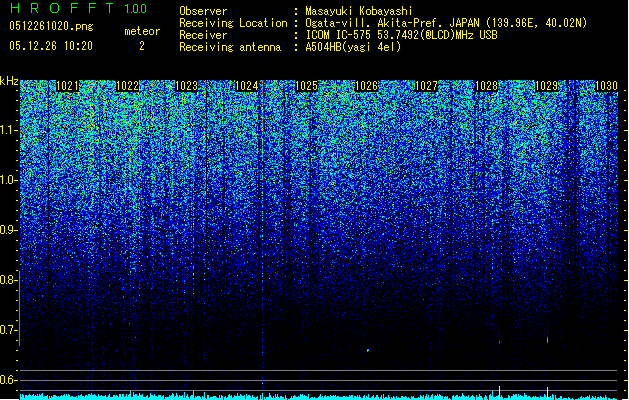Click the 1.1 kHz axis label
This screenshot has height=400, width=629.
click(8, 130)
